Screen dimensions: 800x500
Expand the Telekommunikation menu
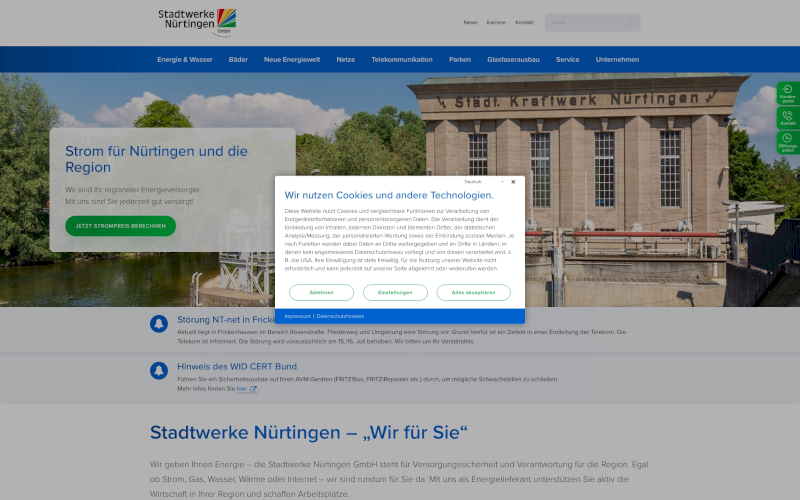(402, 59)
